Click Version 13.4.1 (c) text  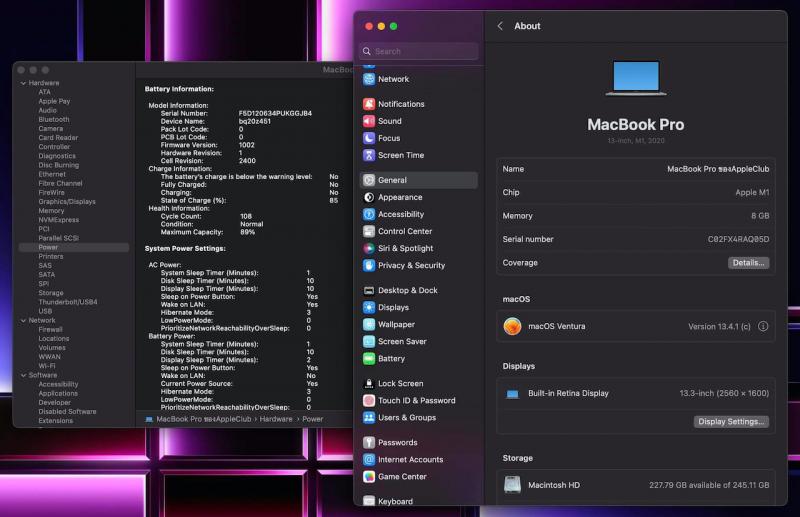[x=719, y=327]
